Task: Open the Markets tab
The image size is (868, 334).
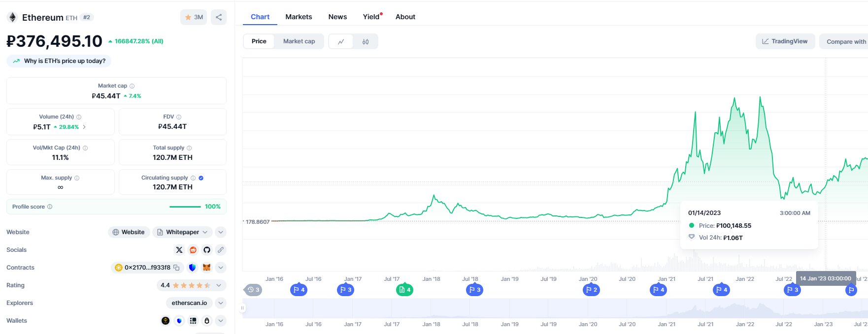Action: [299, 17]
